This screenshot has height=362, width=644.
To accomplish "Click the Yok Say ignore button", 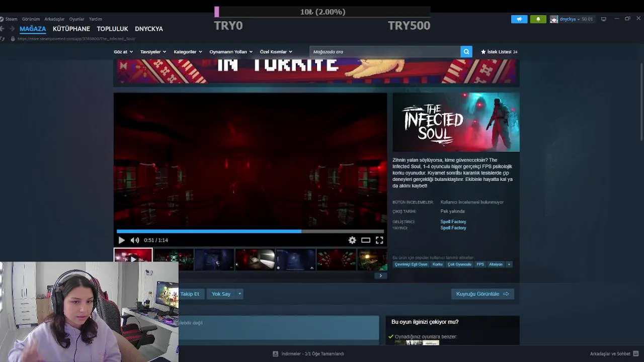I will (221, 294).
